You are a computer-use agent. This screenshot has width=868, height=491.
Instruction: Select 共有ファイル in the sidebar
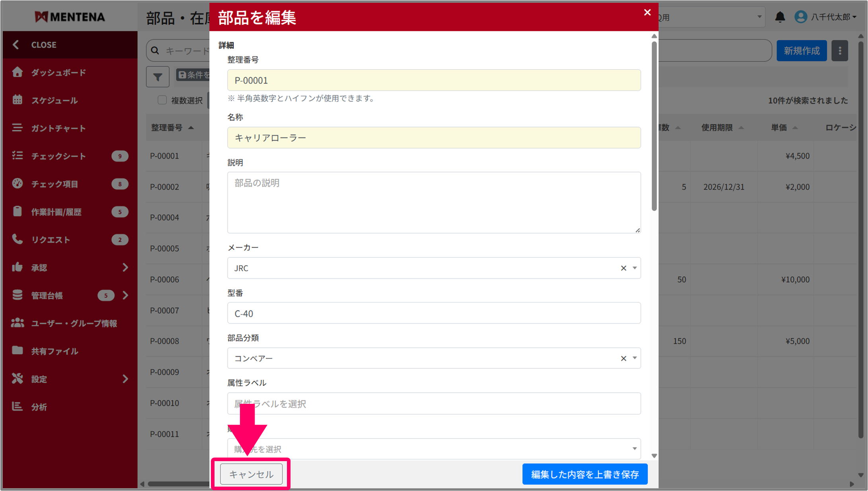(55, 351)
